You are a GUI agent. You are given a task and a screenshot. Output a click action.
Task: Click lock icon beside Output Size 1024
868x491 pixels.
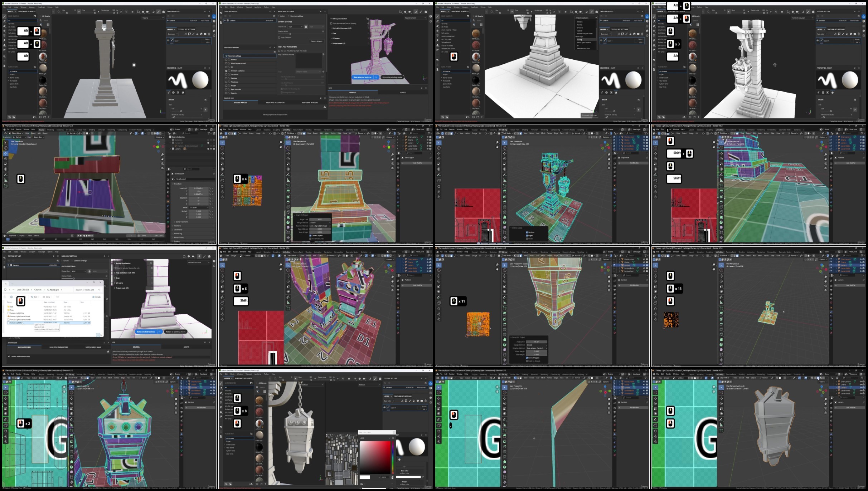pos(306,27)
